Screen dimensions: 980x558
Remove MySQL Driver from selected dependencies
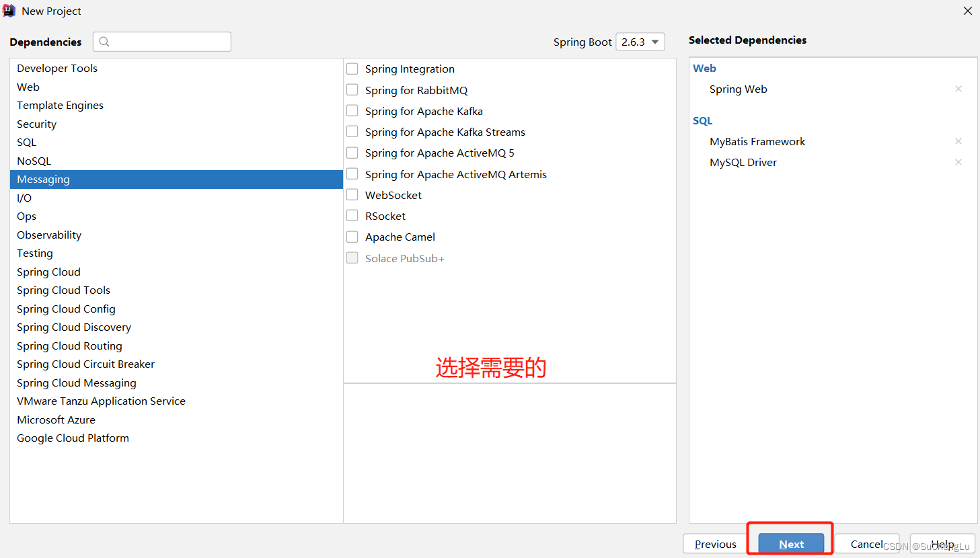click(958, 162)
